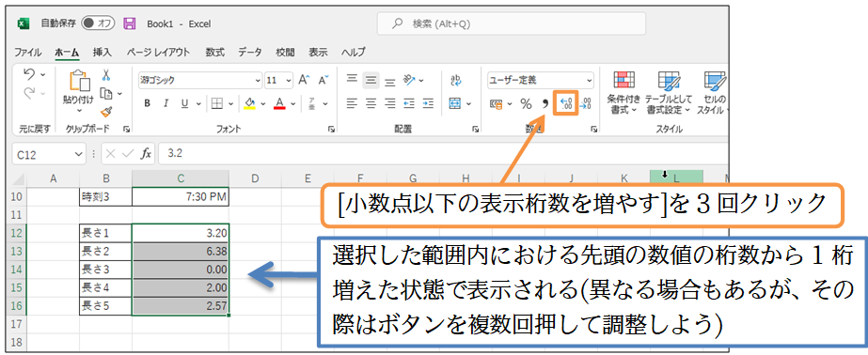Click the Redo arrow icon
The height and width of the screenshot is (355, 868).
pos(29,94)
